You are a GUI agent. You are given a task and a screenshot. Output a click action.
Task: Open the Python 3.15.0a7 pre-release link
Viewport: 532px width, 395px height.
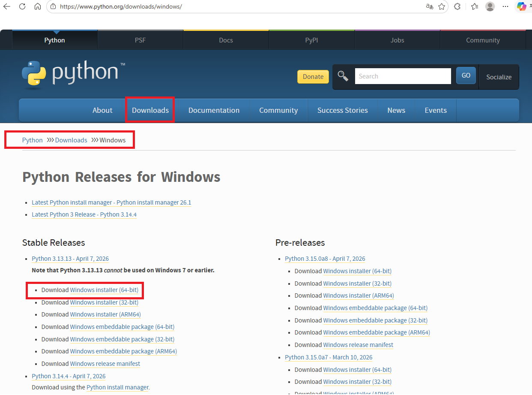(329, 357)
